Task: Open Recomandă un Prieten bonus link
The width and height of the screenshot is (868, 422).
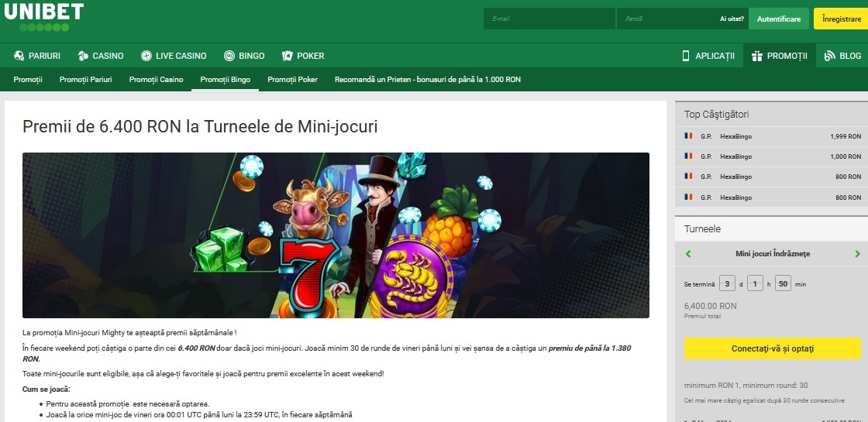Action: [428, 80]
